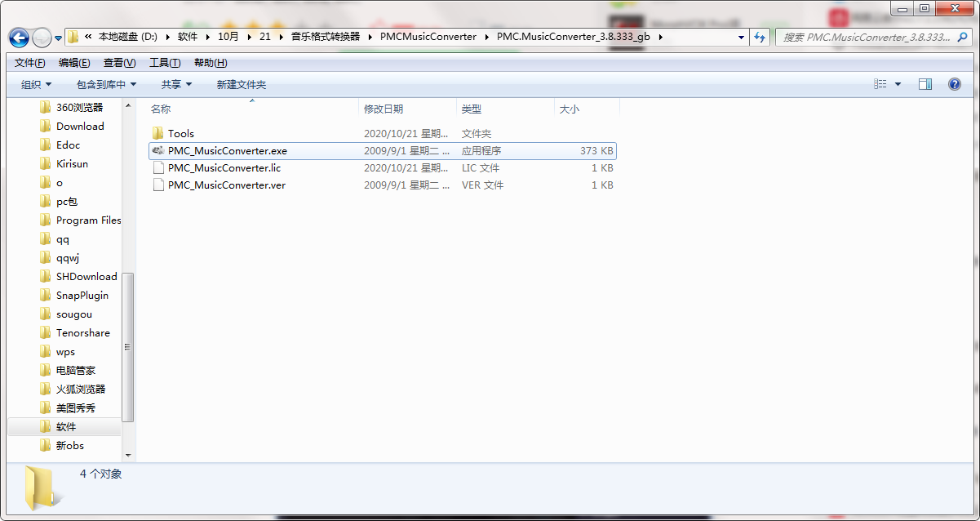Click the search magnifier icon
This screenshot has width=980, height=521.
coord(963,37)
